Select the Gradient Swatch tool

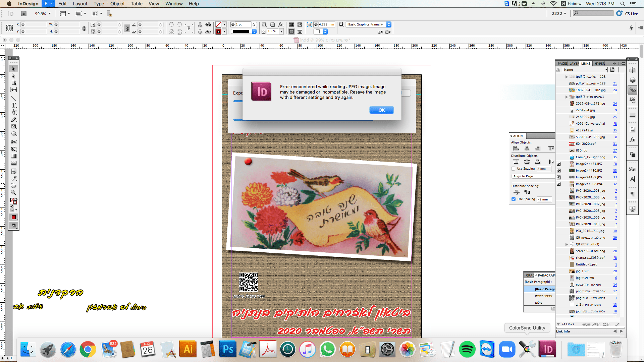14,156
